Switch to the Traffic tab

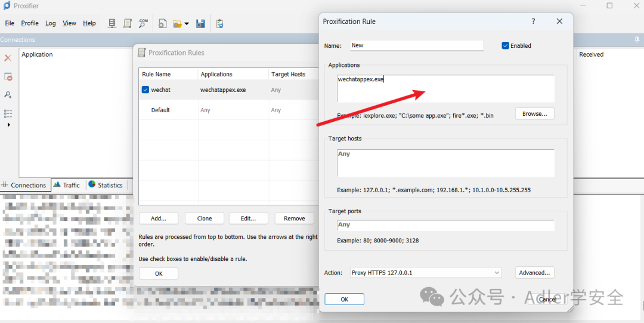pyautogui.click(x=67, y=185)
